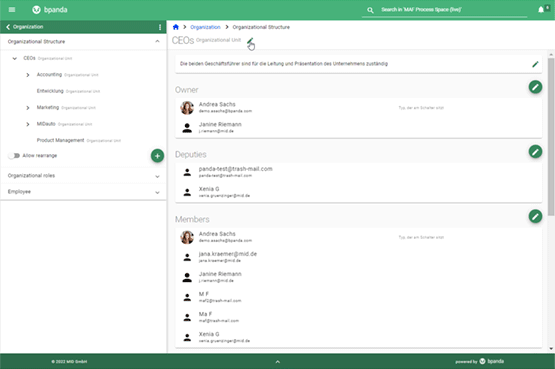Image resolution: width=555 pixels, height=369 pixels.
Task: Click jana.kraemer person icon in Members
Action: point(187,257)
